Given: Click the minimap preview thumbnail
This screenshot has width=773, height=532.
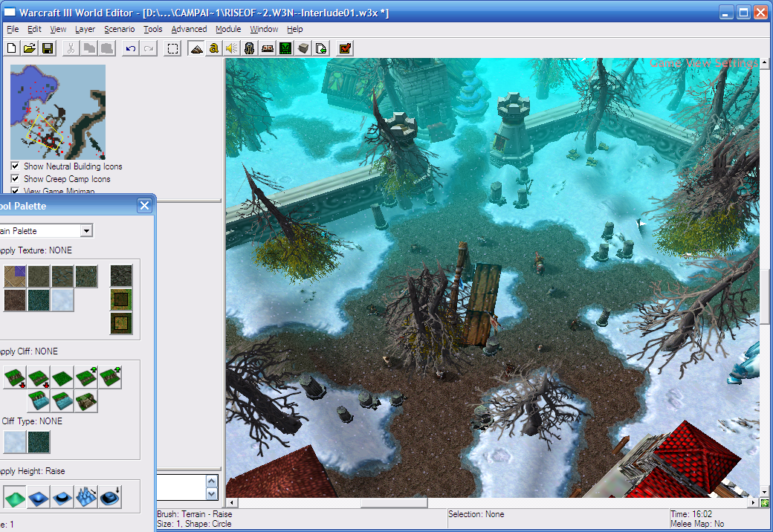Looking at the screenshot, I should (58, 111).
